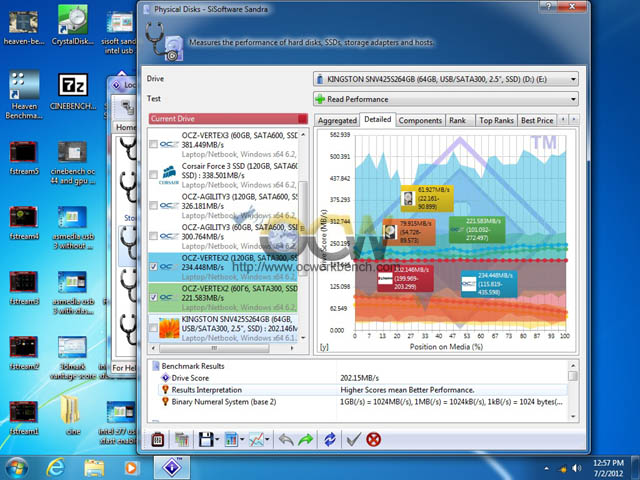Uncheck the OCZ-VERTEX2 60GB checkbox

[x=153, y=297]
